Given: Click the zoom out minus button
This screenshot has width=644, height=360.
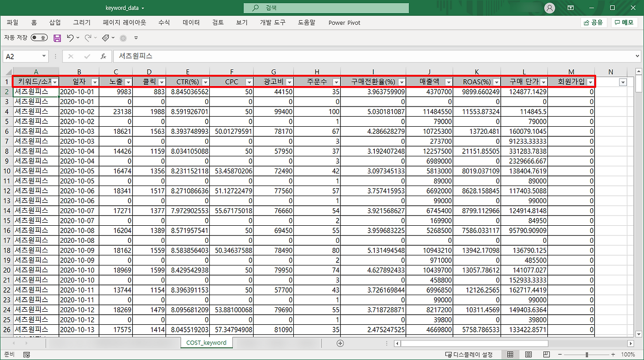Looking at the screenshot, I should pyautogui.click(x=559, y=354).
